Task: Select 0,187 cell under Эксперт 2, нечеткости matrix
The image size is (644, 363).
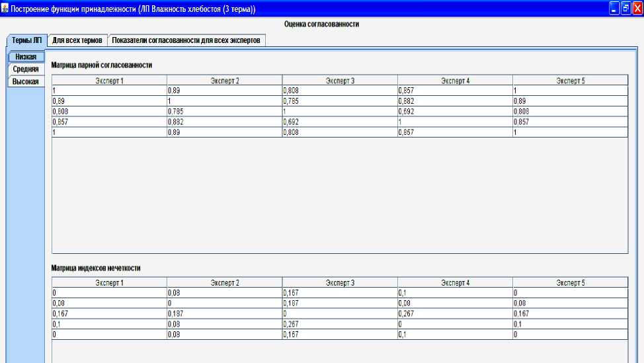Action: (225, 313)
